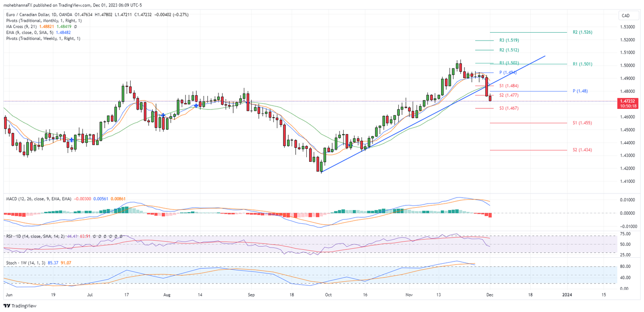The image size is (644, 312).
Task: Open the CAD currency selector
Action: point(626,16)
